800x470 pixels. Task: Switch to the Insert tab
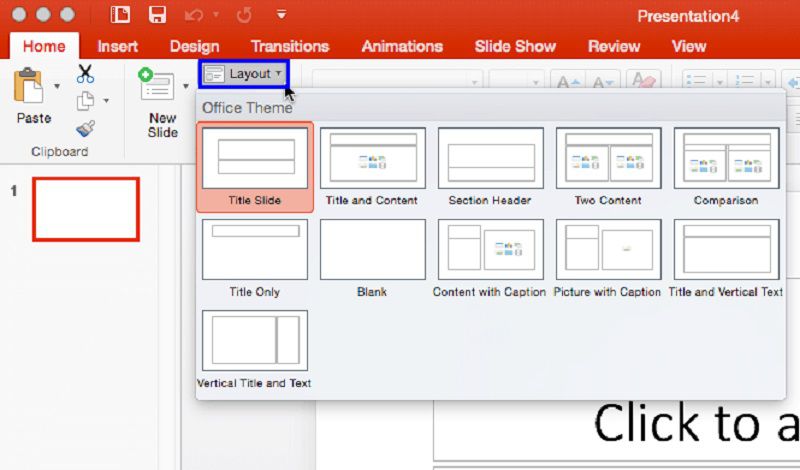[117, 46]
